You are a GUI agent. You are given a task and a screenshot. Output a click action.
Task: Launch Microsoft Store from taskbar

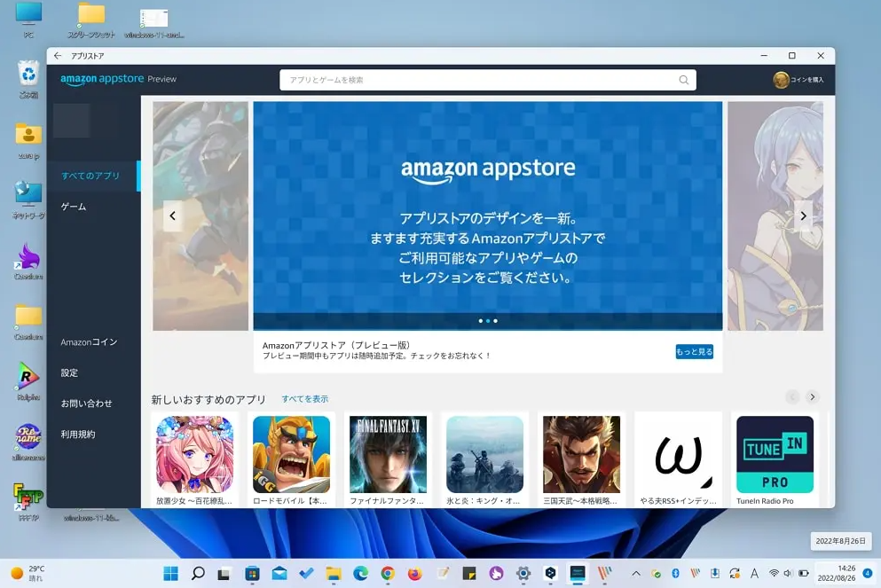coord(252,574)
